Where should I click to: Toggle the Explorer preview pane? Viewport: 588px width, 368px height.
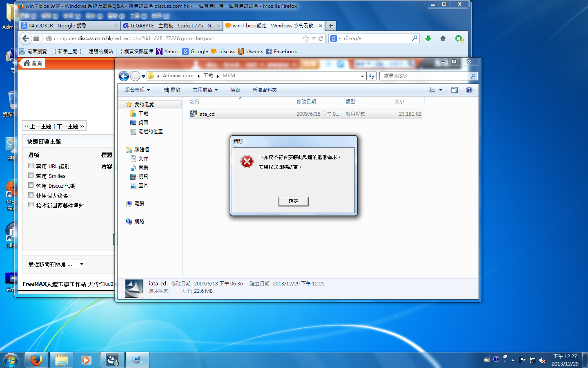454,90
